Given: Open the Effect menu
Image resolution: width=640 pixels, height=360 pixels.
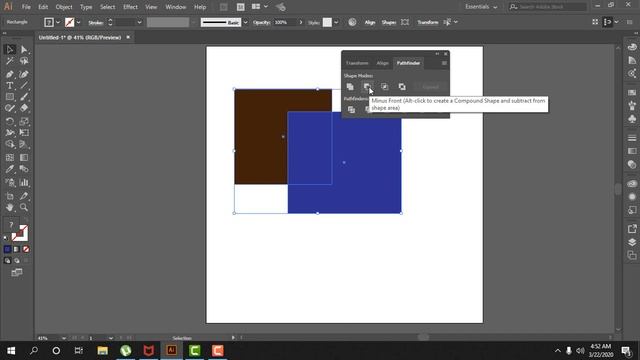Looking at the screenshot, I should click(x=130, y=7).
